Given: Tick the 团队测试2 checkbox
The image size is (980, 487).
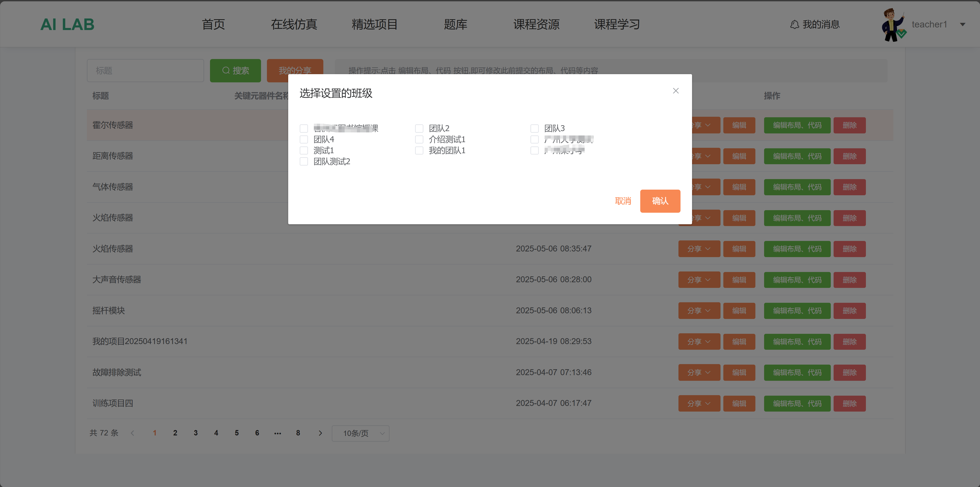Looking at the screenshot, I should (x=304, y=161).
